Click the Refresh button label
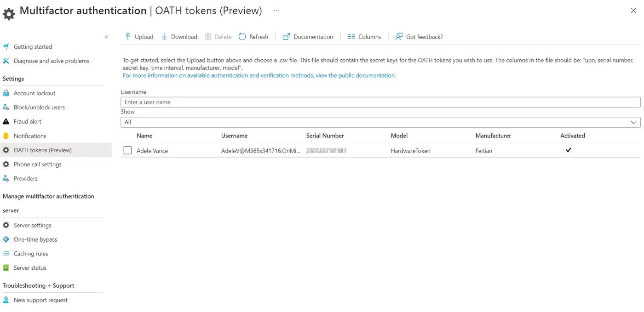644x312 pixels. click(259, 37)
